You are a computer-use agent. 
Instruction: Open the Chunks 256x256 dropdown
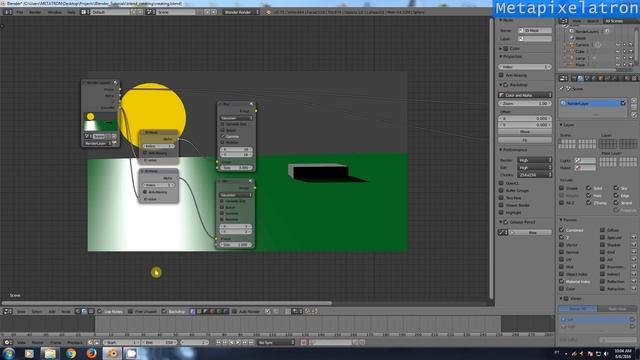pos(535,175)
